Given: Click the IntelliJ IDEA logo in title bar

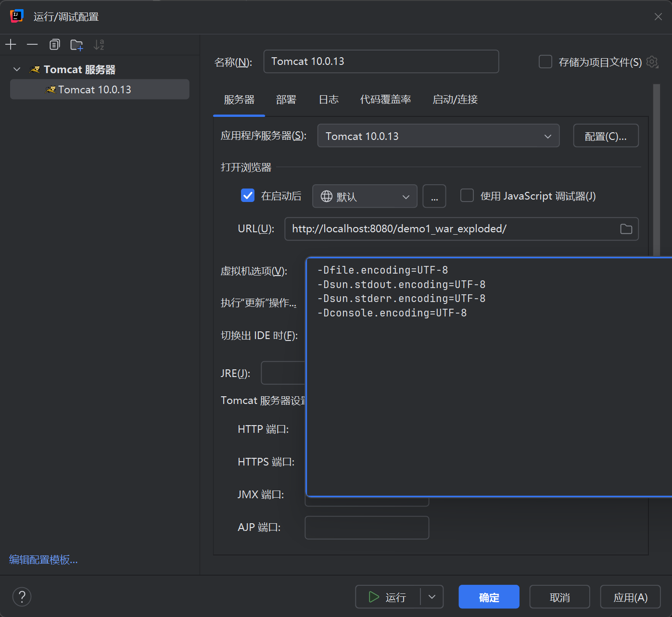Looking at the screenshot, I should (x=17, y=16).
